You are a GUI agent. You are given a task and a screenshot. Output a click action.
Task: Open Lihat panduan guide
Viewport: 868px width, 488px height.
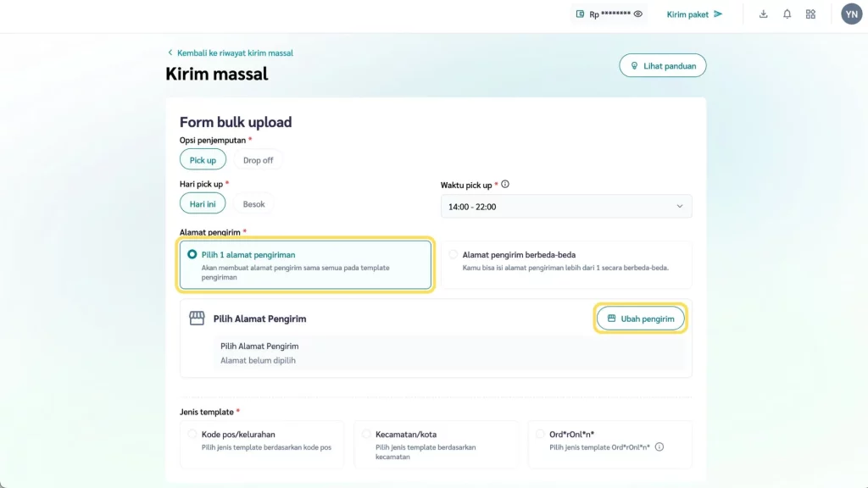[662, 66]
